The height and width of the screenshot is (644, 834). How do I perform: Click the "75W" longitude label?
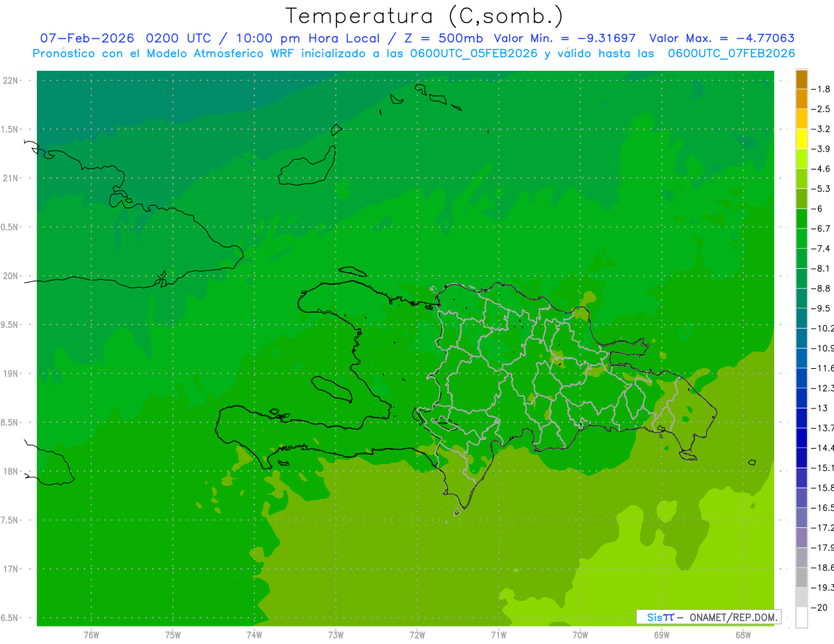click(x=172, y=635)
